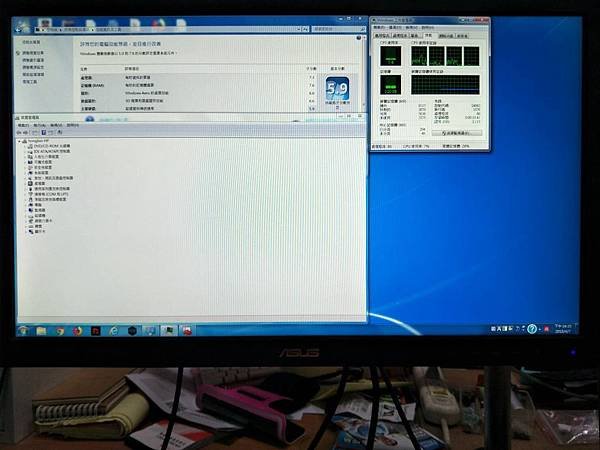Launch Google Chrome from the taskbar
Image resolution: width=600 pixels, height=450 pixels.
pos(60,331)
